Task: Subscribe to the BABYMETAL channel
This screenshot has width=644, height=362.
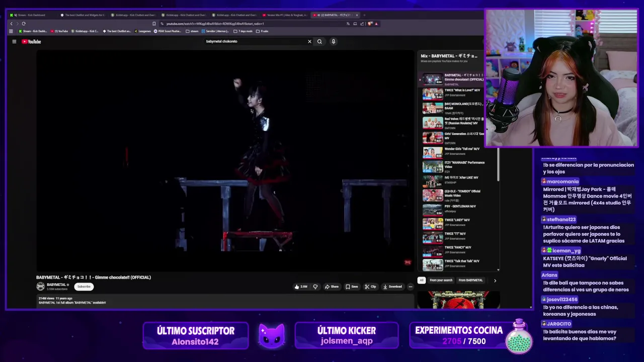Action: point(84,287)
